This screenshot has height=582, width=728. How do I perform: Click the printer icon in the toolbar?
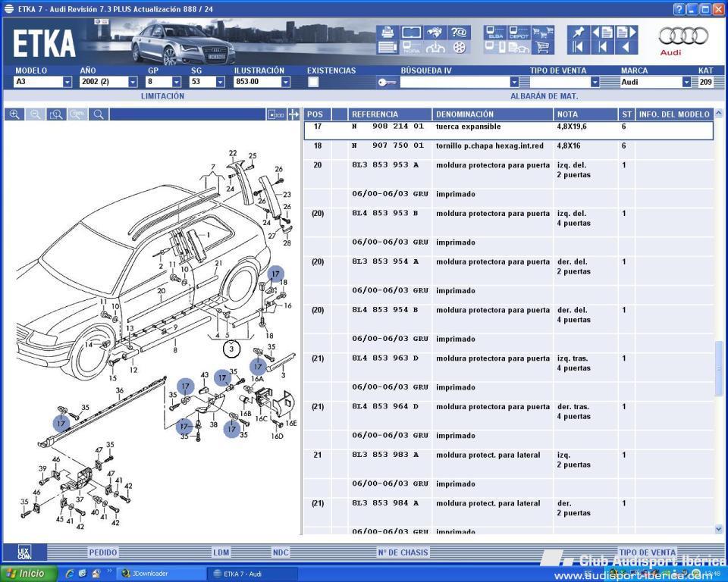pyautogui.click(x=388, y=33)
